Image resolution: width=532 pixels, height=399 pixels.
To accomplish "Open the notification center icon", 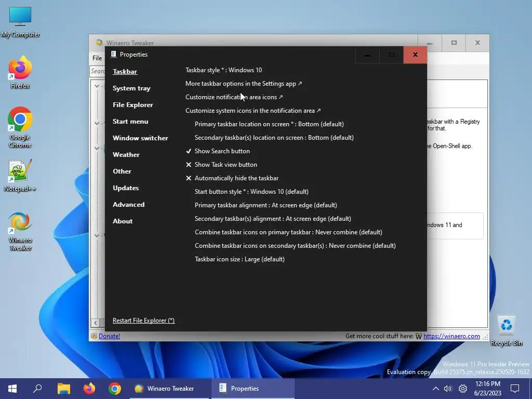I will coord(515,389).
